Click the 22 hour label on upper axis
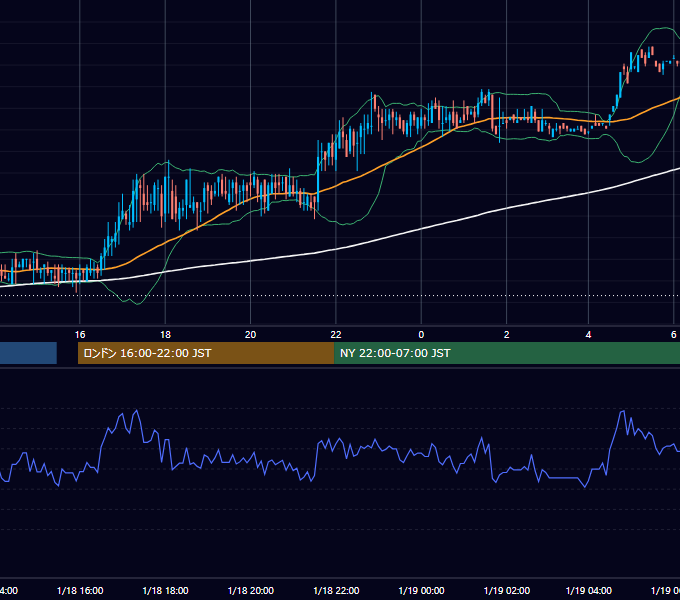Screen dimensions: 680x600 336,335
